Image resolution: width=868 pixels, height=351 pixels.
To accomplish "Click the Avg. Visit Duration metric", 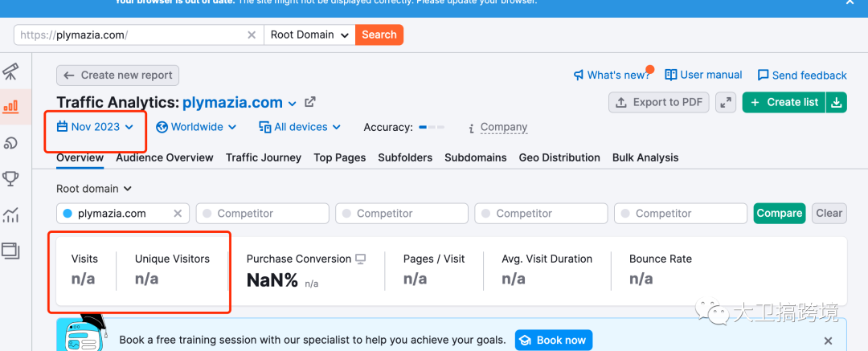I will point(547,270).
